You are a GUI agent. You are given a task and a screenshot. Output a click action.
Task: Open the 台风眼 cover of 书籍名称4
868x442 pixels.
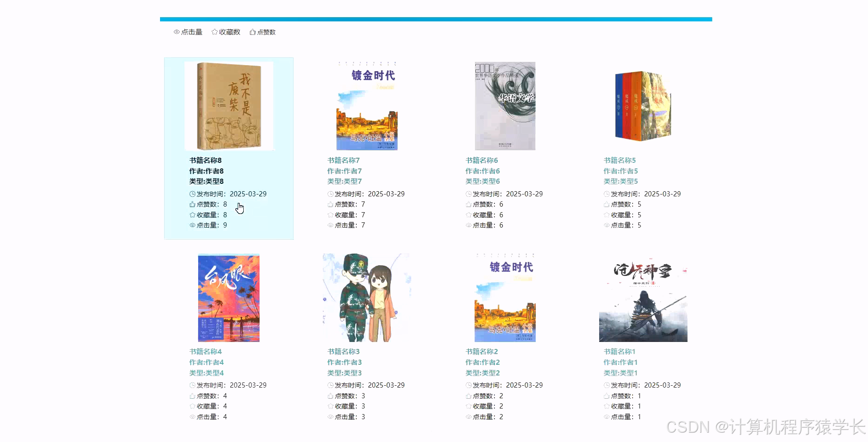(229, 298)
